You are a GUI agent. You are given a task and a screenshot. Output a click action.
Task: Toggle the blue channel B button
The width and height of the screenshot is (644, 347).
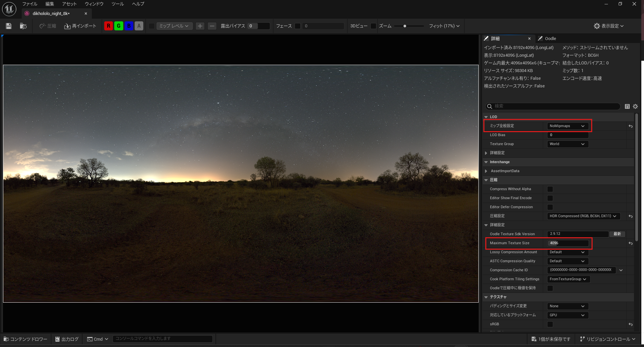[129, 26]
